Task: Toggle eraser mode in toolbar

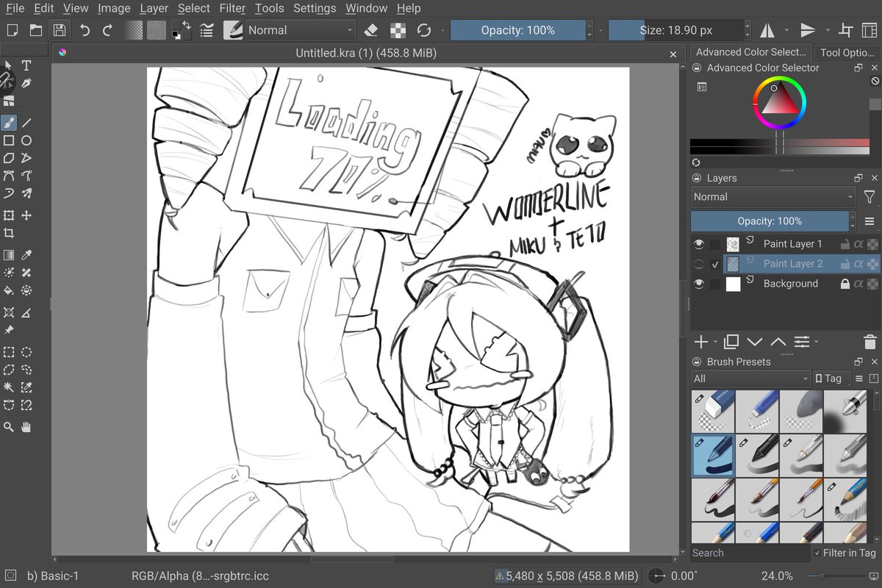Action: point(371,30)
